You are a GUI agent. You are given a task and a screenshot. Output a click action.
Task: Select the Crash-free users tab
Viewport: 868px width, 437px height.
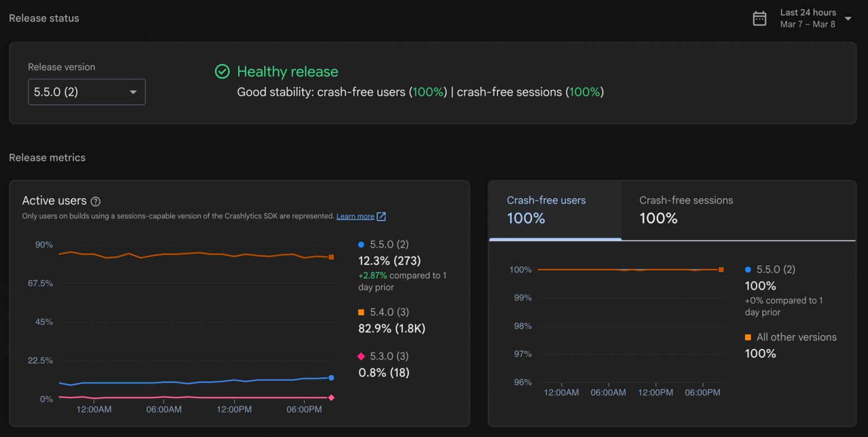(x=546, y=210)
